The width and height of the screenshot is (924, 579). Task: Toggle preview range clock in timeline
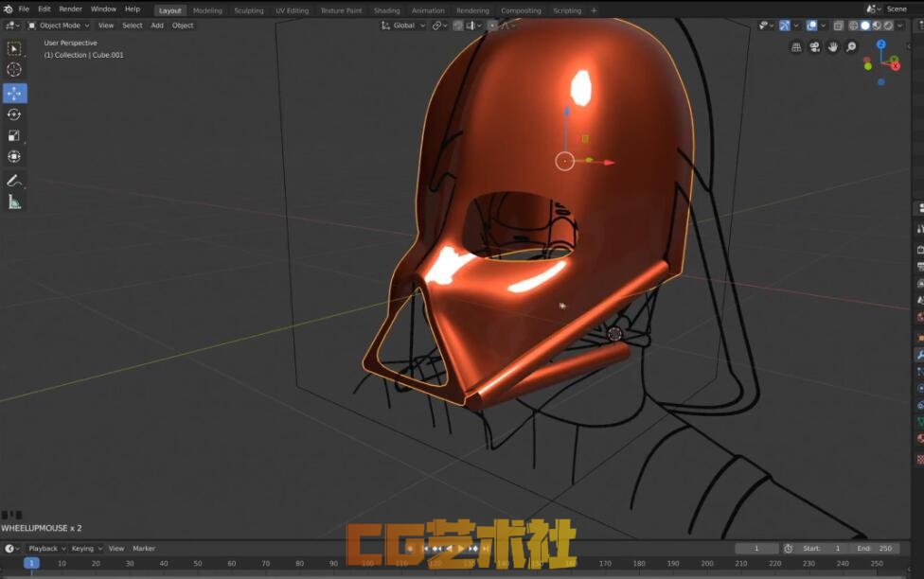788,549
